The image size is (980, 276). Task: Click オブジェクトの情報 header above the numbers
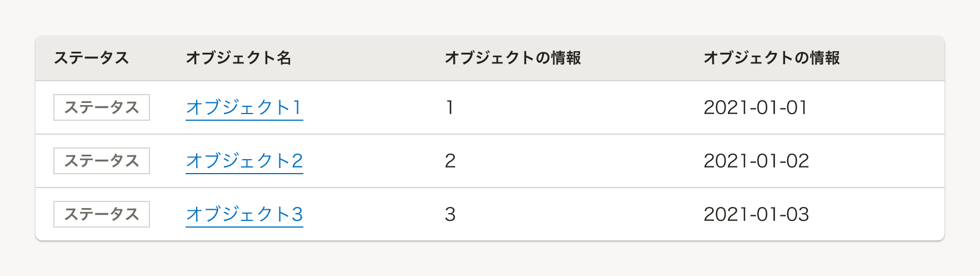tap(513, 58)
